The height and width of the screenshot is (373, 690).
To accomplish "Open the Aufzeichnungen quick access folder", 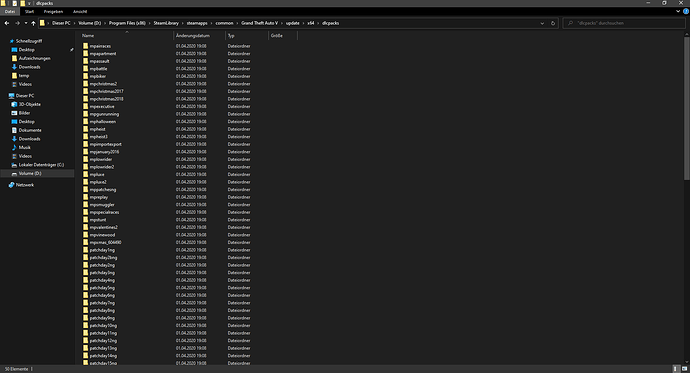I will (x=34, y=58).
